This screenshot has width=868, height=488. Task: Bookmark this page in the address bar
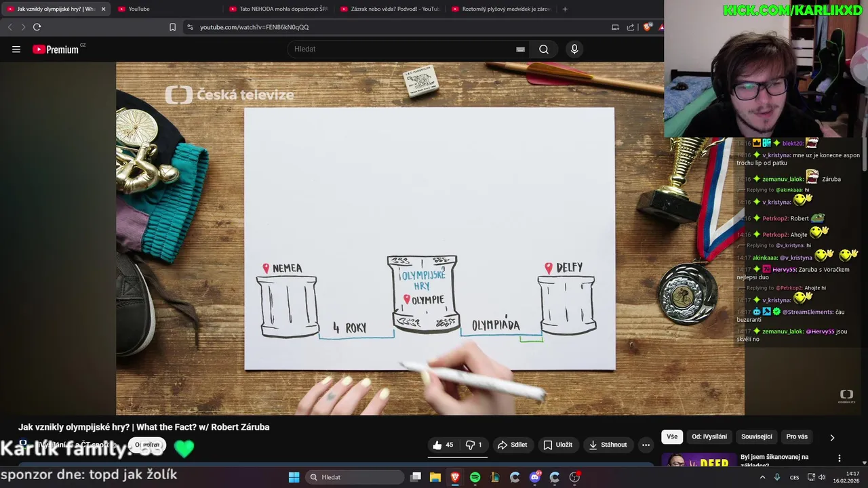(x=172, y=27)
